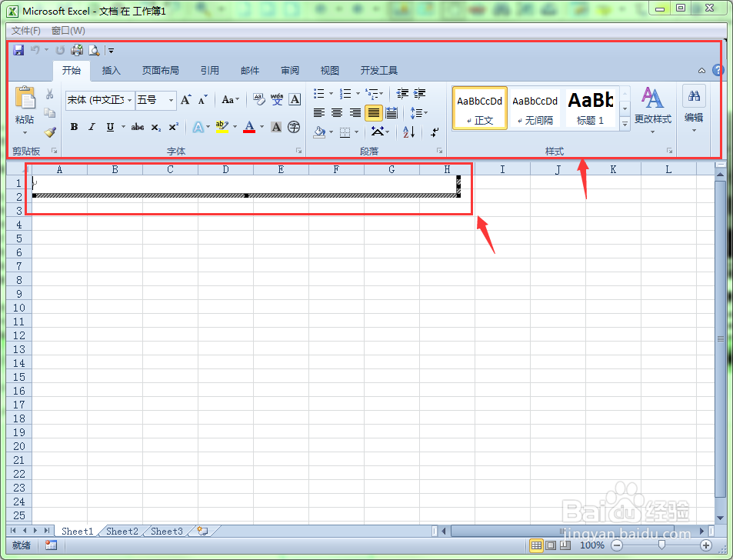Click the Copy icon in clipboard group

point(49,112)
